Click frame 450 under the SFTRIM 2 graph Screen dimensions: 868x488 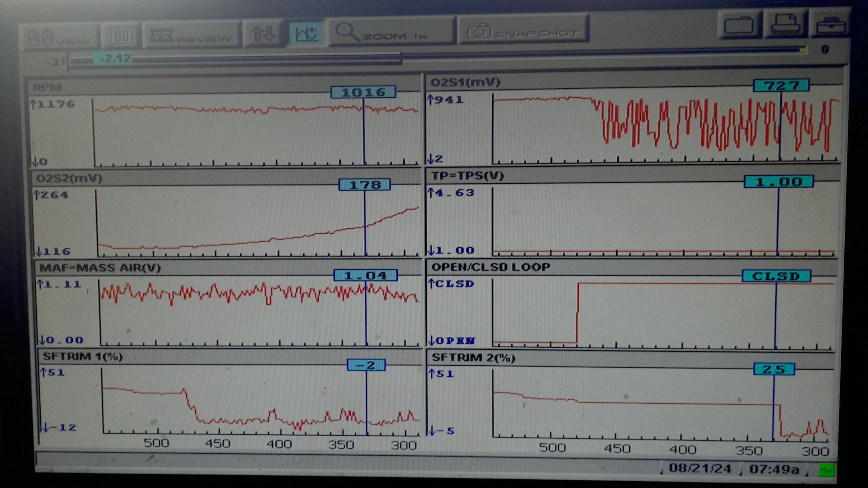[617, 449]
